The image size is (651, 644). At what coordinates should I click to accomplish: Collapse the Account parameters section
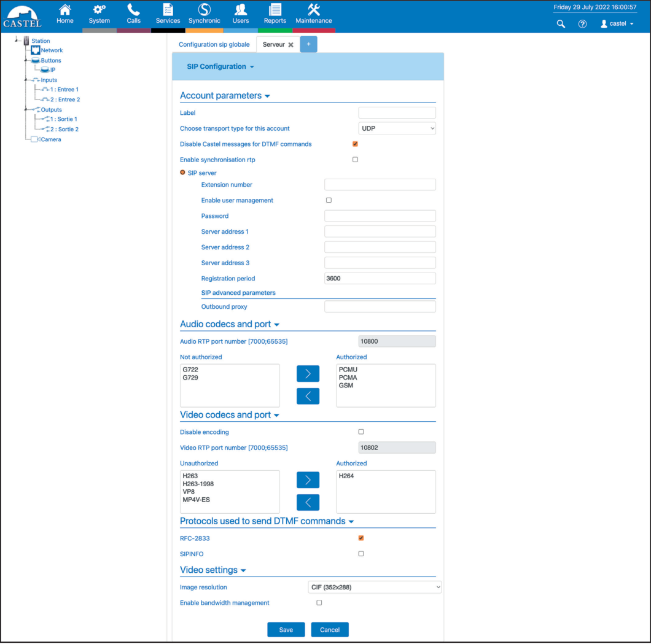pyautogui.click(x=267, y=95)
